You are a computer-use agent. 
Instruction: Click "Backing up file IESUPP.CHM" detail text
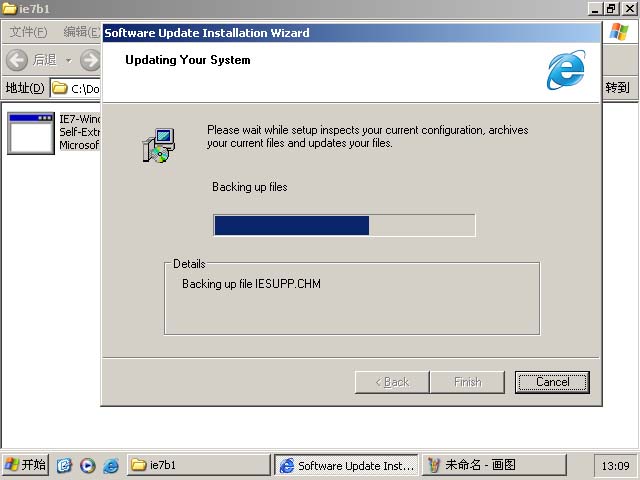[251, 284]
